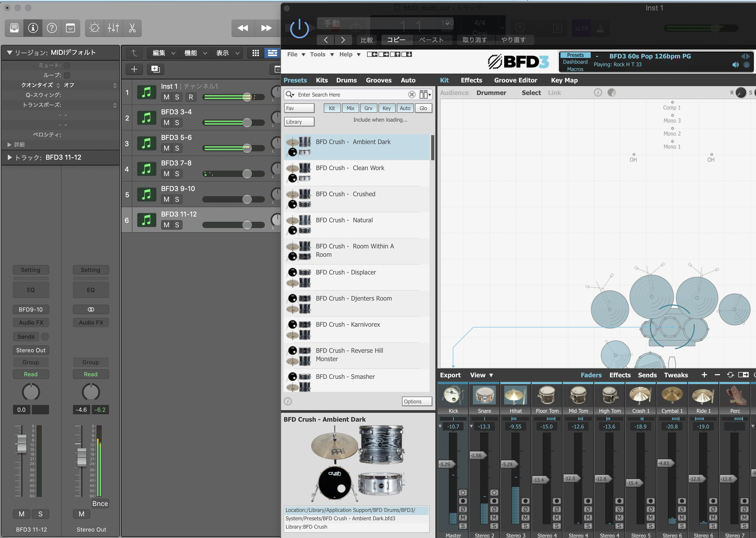
Task: Select the Hihat channel icon
Action: pyautogui.click(x=515, y=395)
